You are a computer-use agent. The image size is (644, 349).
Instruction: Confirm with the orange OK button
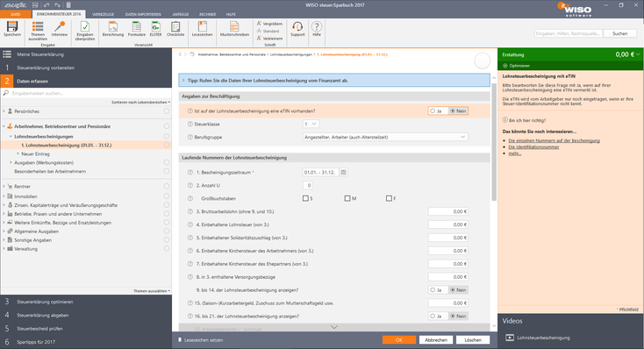coord(399,340)
